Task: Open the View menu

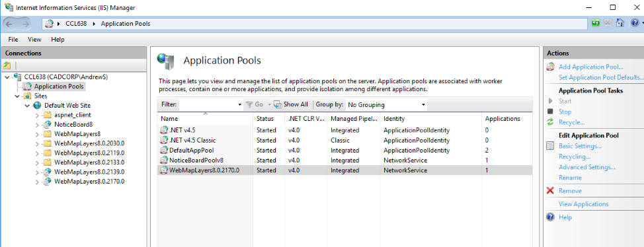Action: click(34, 40)
